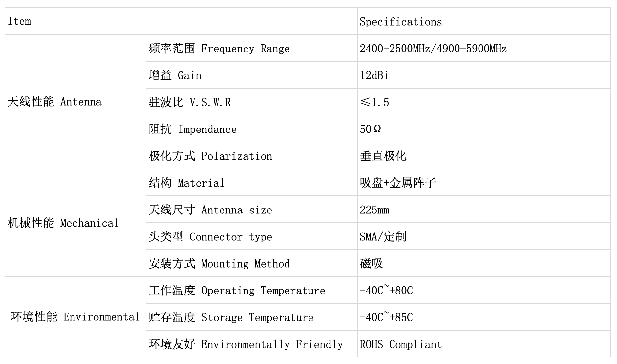This screenshot has height=364, width=617.
Task: Click the Polarization label cell
Action: pos(252,155)
